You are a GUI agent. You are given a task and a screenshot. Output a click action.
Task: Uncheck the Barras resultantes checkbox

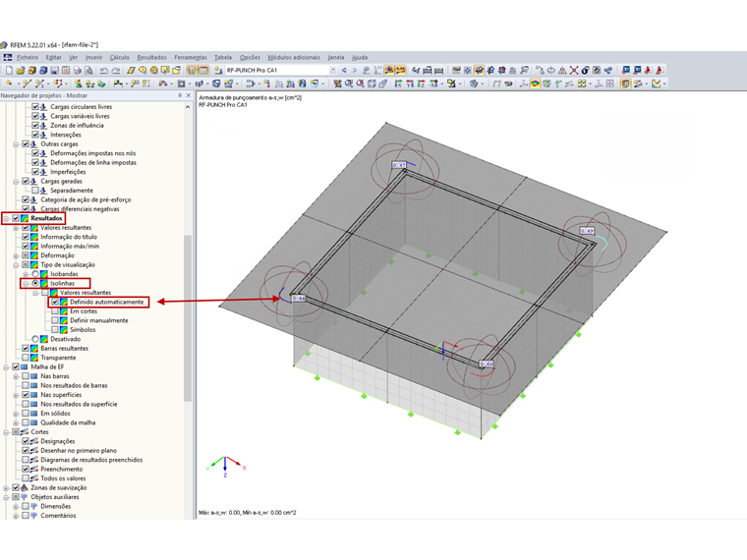[26, 348]
